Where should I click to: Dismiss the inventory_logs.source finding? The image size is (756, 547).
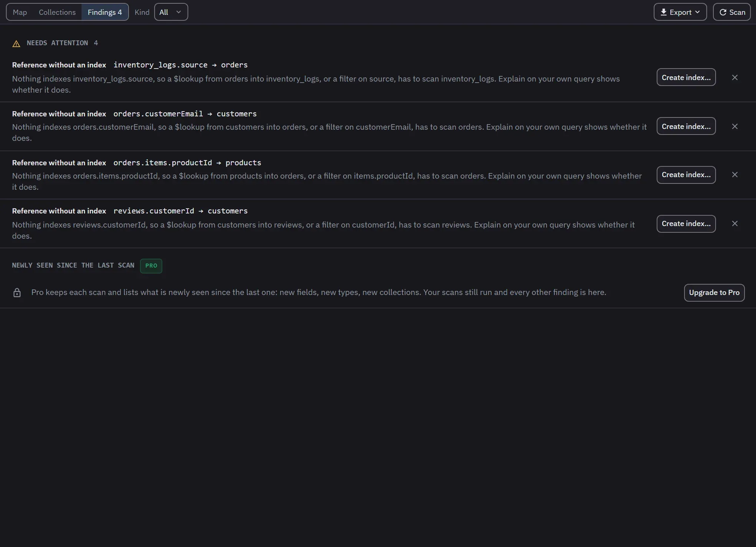click(x=735, y=77)
